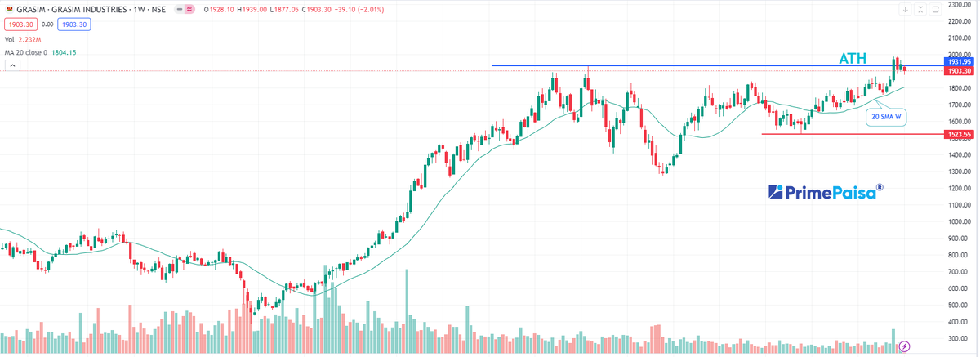Click the pink wave data indicator icon

pyautogui.click(x=189, y=9)
